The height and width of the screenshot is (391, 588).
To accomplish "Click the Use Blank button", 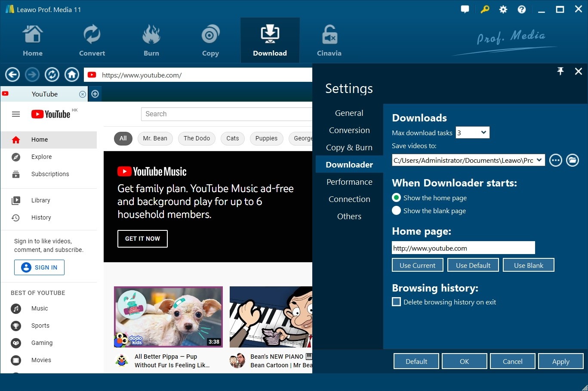I will [529, 265].
